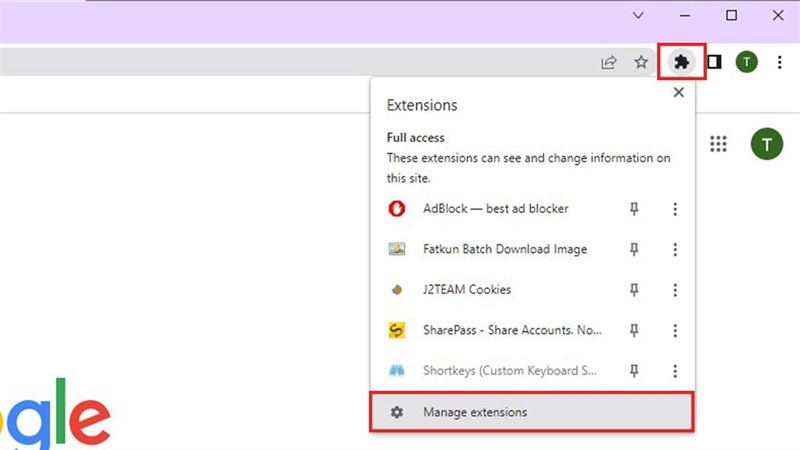Click the "Full access" label
The width and height of the screenshot is (800, 450).
pyautogui.click(x=415, y=138)
